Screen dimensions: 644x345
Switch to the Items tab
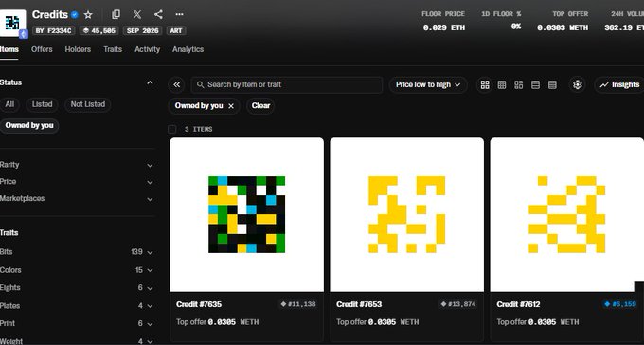9,49
